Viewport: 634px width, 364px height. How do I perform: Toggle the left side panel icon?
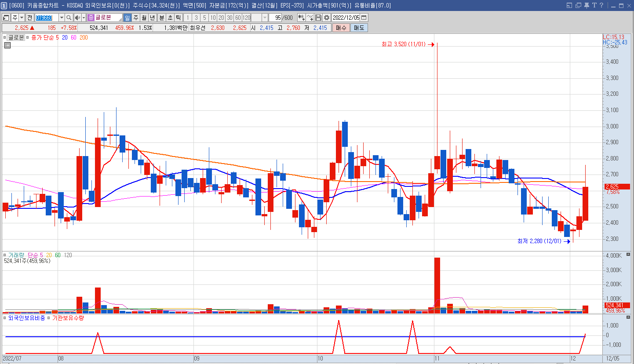coord(6,18)
